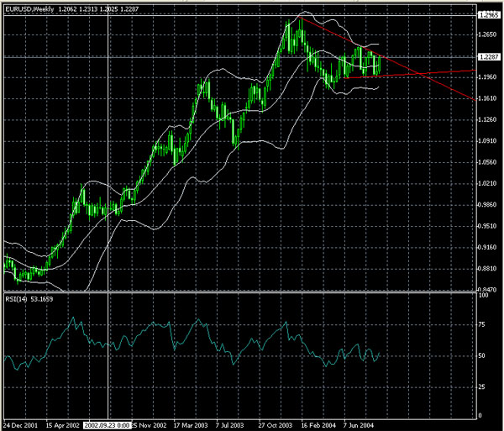Click the 16 Feb 2004 date label
The width and height of the screenshot is (504, 431).
[318, 425]
